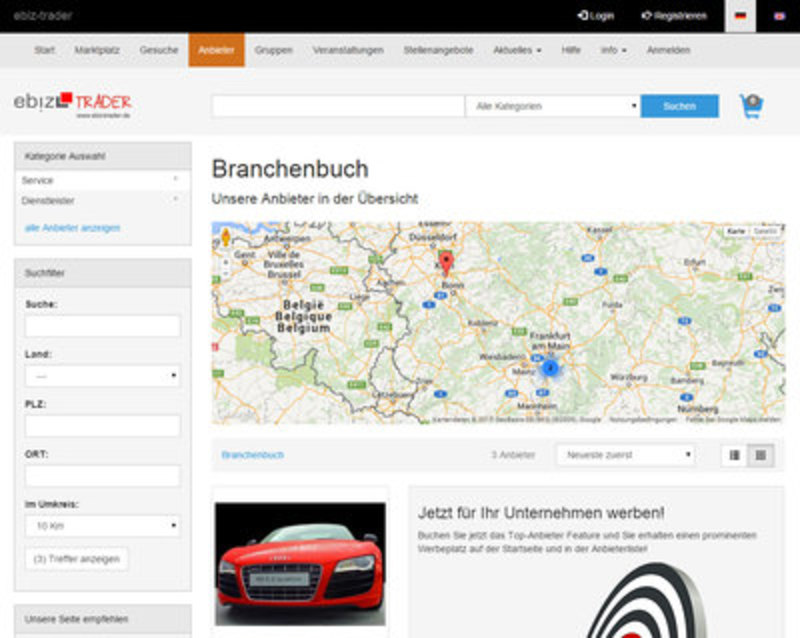
Task: Open Registrieren in top bar
Action: tap(673, 16)
